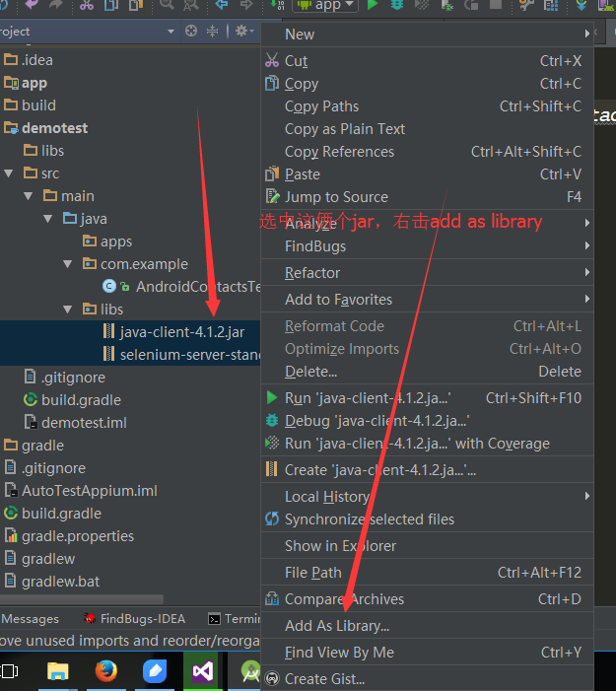The image size is (616, 691).
Task: Choose Create Gist... menu entry
Action: click(x=427, y=678)
